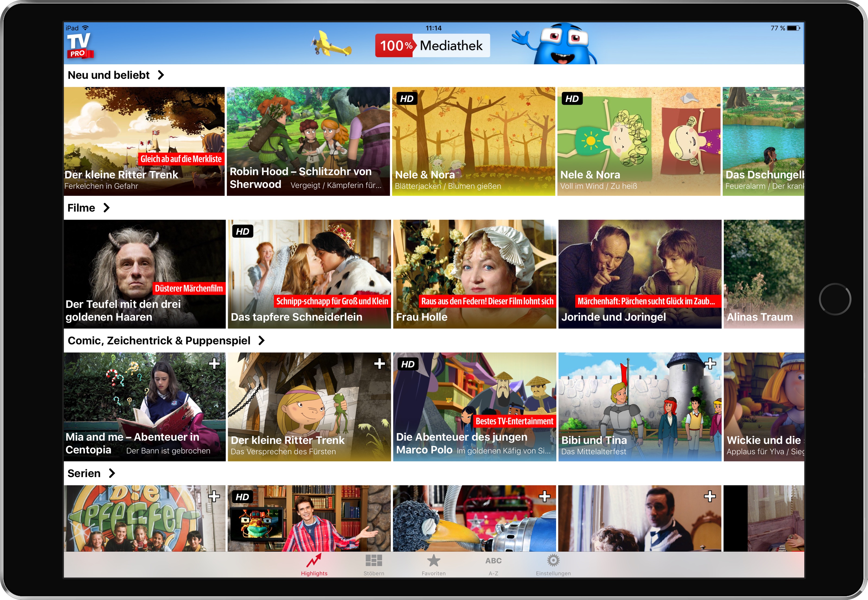This screenshot has height=600, width=868.
Task: Expand the Filme section chevron
Action: click(106, 208)
